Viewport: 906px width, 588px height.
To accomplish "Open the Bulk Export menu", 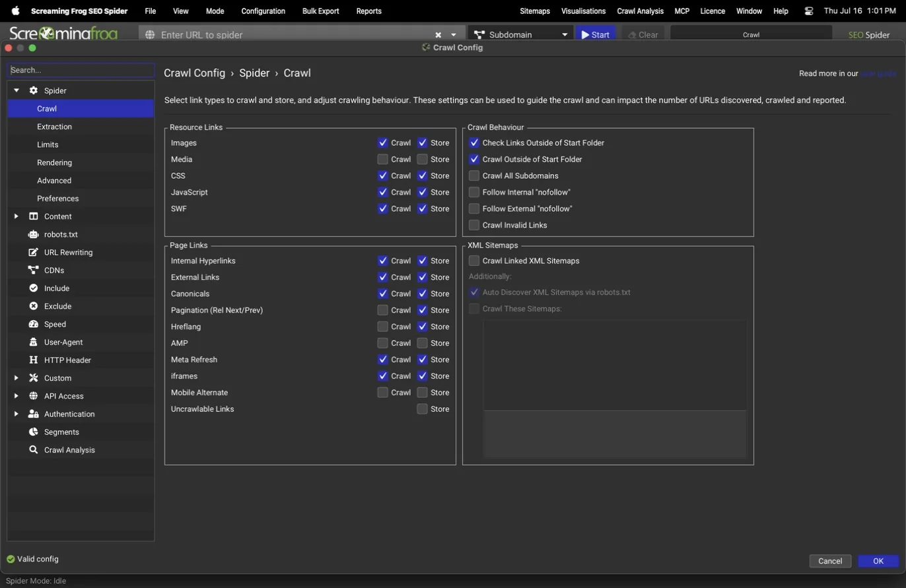I will [321, 11].
